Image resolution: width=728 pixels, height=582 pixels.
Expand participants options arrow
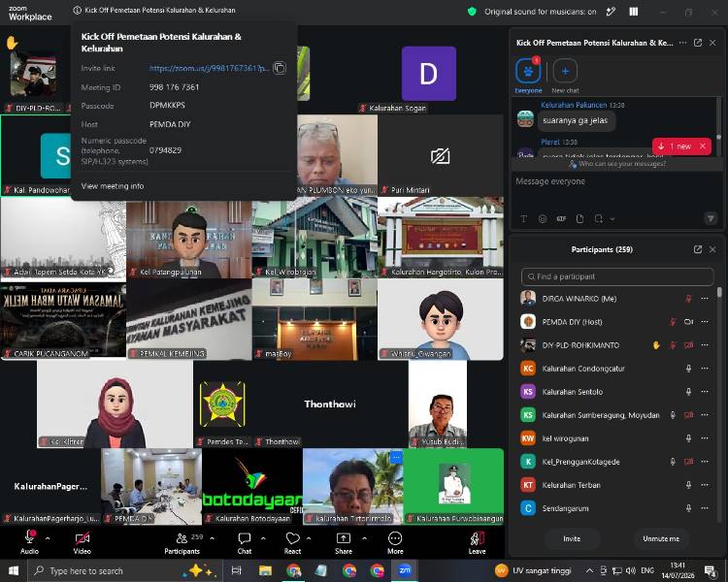point(213,538)
